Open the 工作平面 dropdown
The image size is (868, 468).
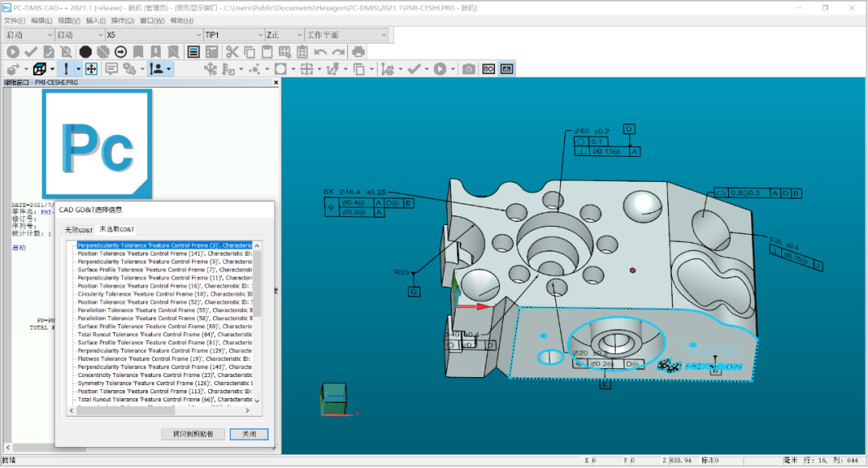(346, 35)
